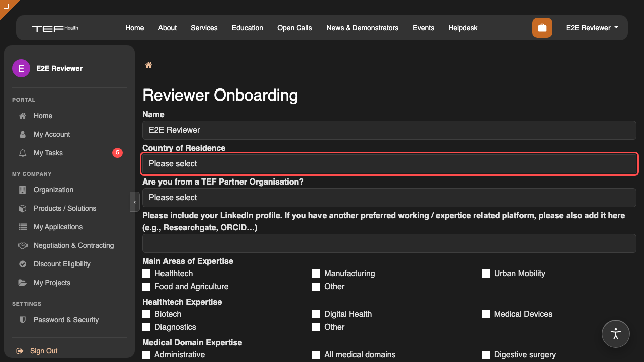Expand the E2E Reviewer user menu
644x362 pixels.
pyautogui.click(x=592, y=28)
